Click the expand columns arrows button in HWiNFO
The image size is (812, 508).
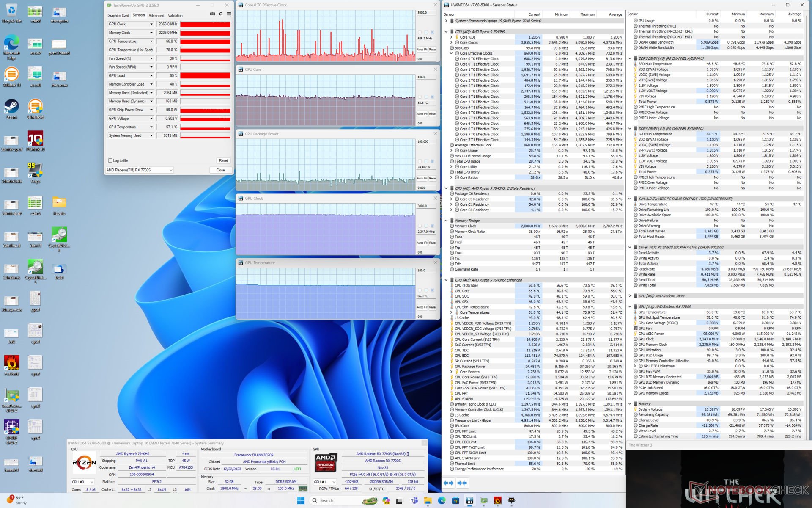pyautogui.click(x=448, y=483)
